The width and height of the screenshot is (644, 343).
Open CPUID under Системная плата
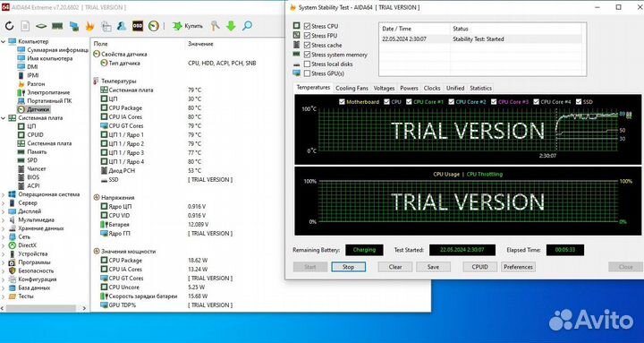pos(35,135)
